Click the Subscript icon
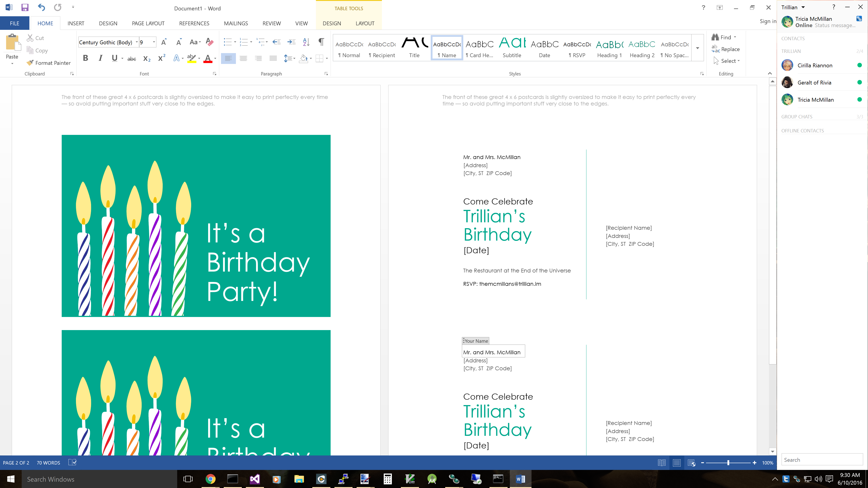The width and height of the screenshot is (868, 488). click(x=147, y=59)
